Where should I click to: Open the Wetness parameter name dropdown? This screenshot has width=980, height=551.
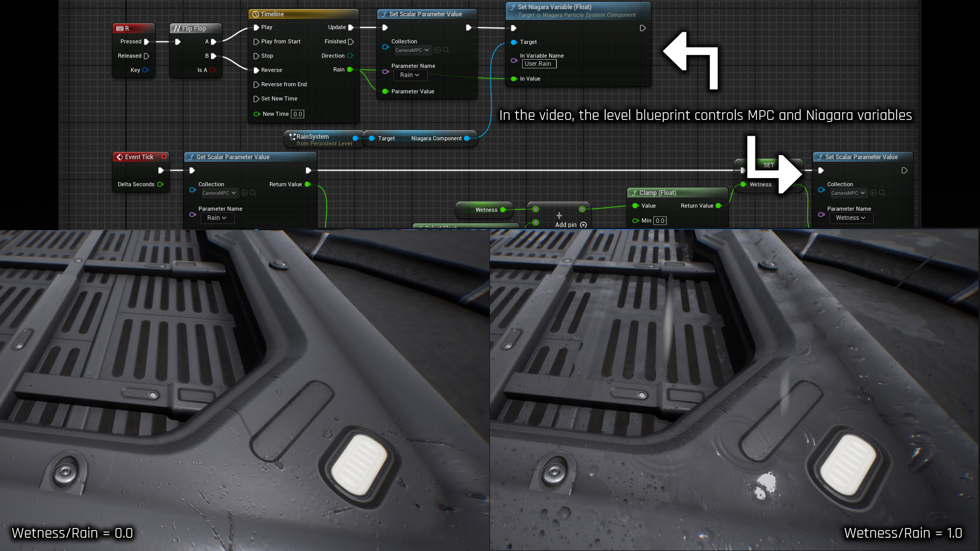tap(850, 218)
